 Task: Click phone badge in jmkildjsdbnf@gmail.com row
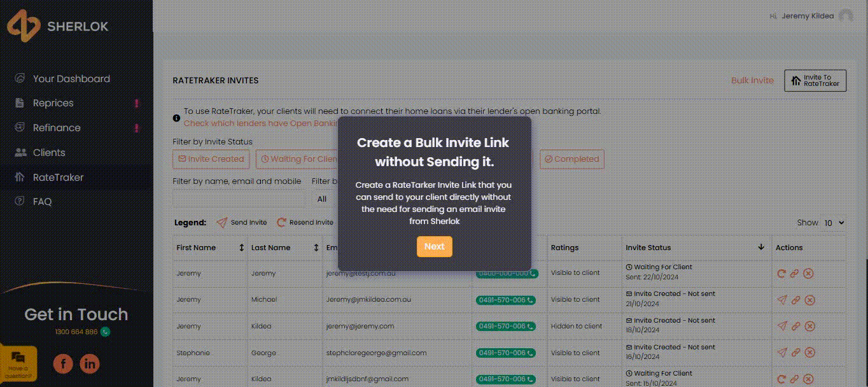(x=506, y=379)
